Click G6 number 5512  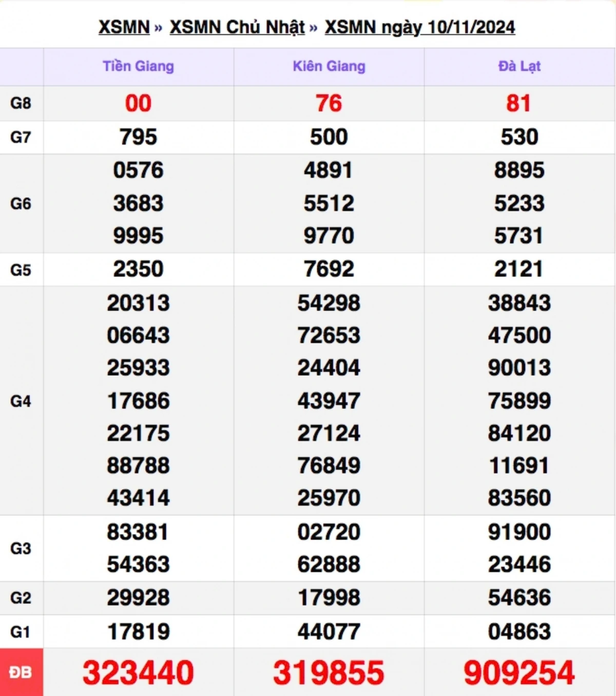click(x=329, y=203)
